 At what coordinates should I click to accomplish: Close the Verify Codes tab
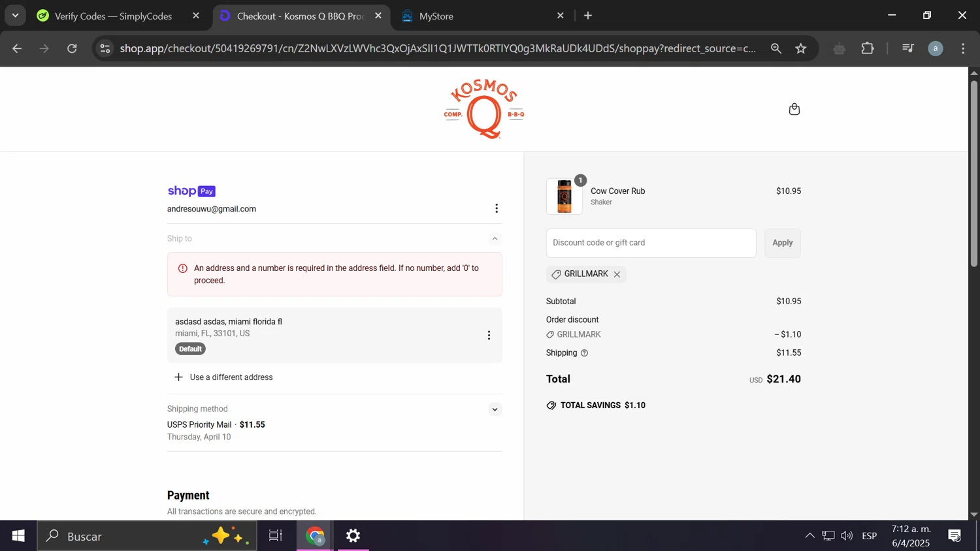pos(196,16)
